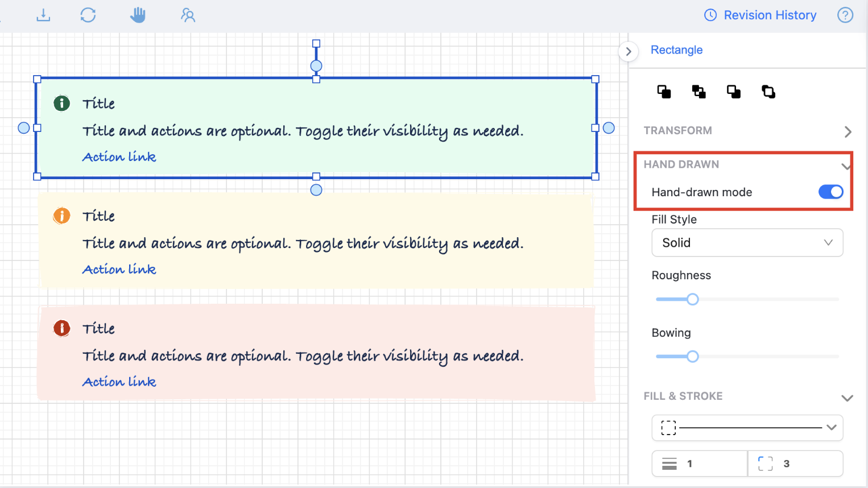The image size is (868, 488).
Task: Click the Rectangle panel header label
Action: pos(676,50)
